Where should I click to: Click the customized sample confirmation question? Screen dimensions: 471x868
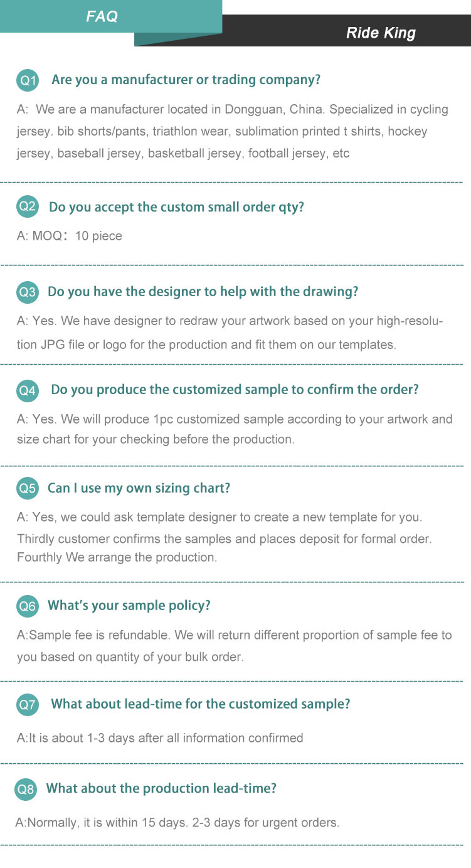pyautogui.click(x=235, y=389)
